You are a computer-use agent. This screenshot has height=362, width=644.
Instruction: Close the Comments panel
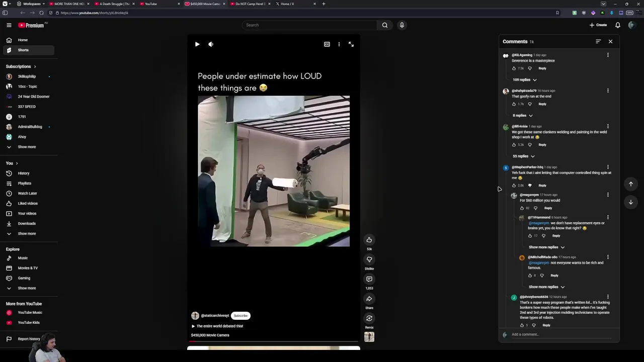pyautogui.click(x=610, y=42)
